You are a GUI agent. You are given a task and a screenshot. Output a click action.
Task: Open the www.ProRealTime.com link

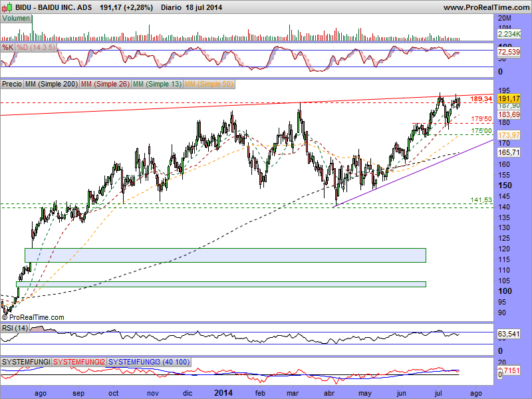pos(486,7)
